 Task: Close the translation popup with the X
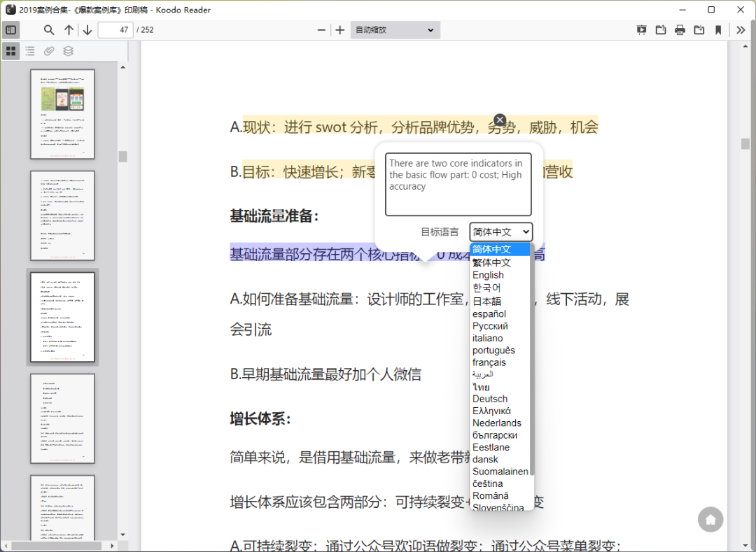(499, 120)
